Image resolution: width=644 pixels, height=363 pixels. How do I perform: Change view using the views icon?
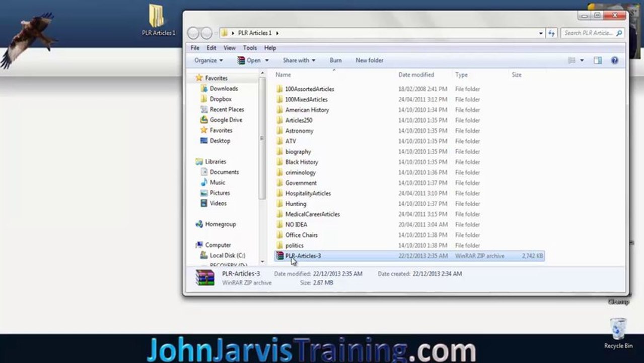click(x=571, y=60)
